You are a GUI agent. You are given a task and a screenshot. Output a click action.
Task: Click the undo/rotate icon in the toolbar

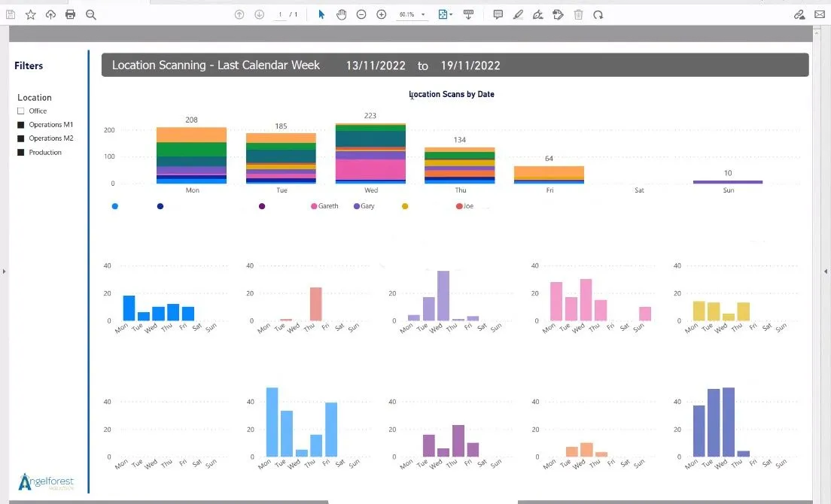[598, 14]
